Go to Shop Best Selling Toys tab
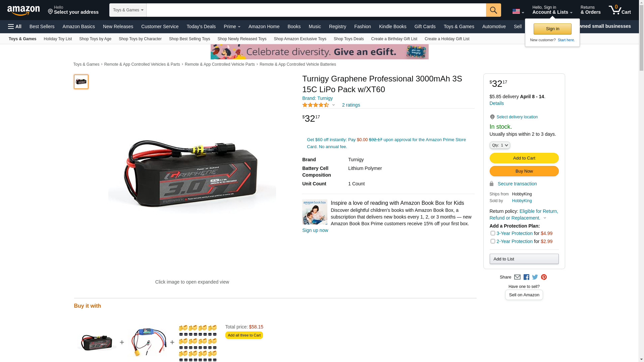Image resolution: width=644 pixels, height=362 pixels. [x=190, y=39]
